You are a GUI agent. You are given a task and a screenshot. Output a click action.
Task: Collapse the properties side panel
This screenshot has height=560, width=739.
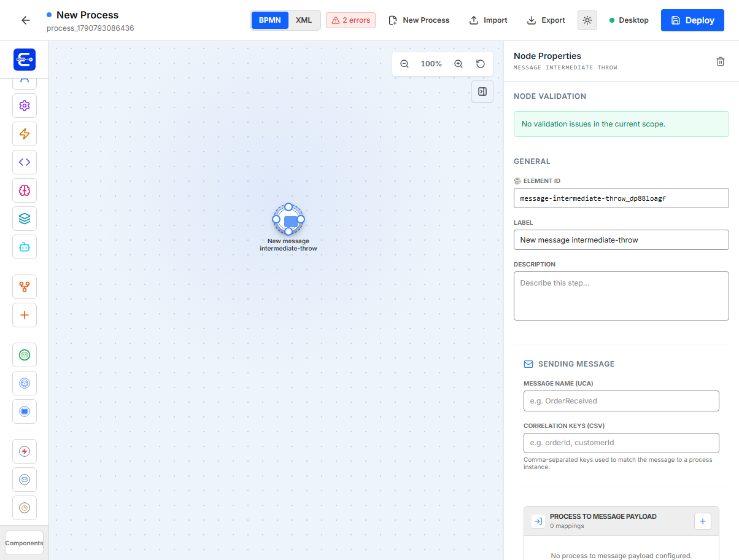(x=482, y=91)
